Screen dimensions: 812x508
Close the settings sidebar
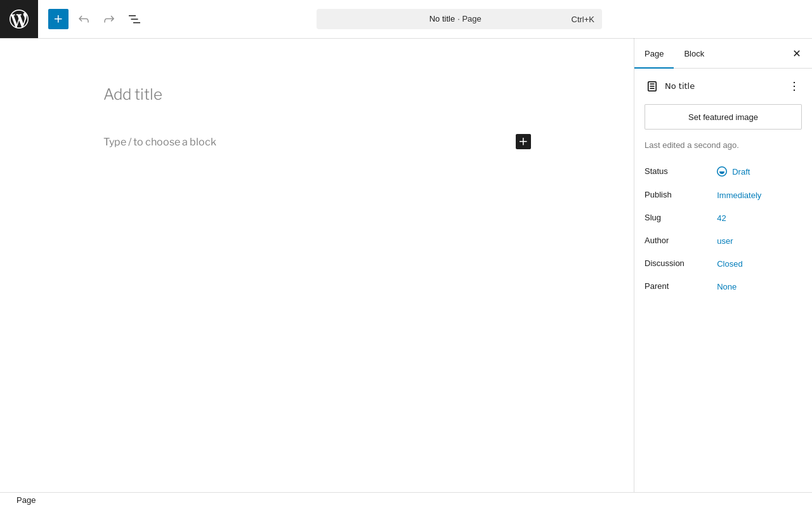[797, 53]
